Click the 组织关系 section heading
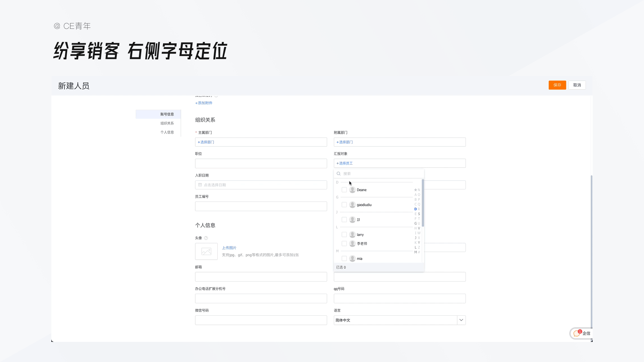 click(205, 120)
